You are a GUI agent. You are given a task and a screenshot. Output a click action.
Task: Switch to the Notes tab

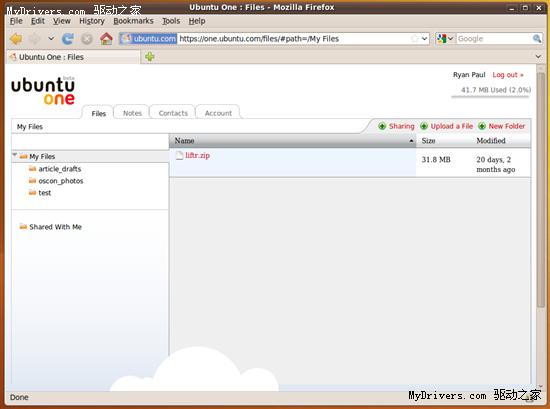(x=132, y=113)
